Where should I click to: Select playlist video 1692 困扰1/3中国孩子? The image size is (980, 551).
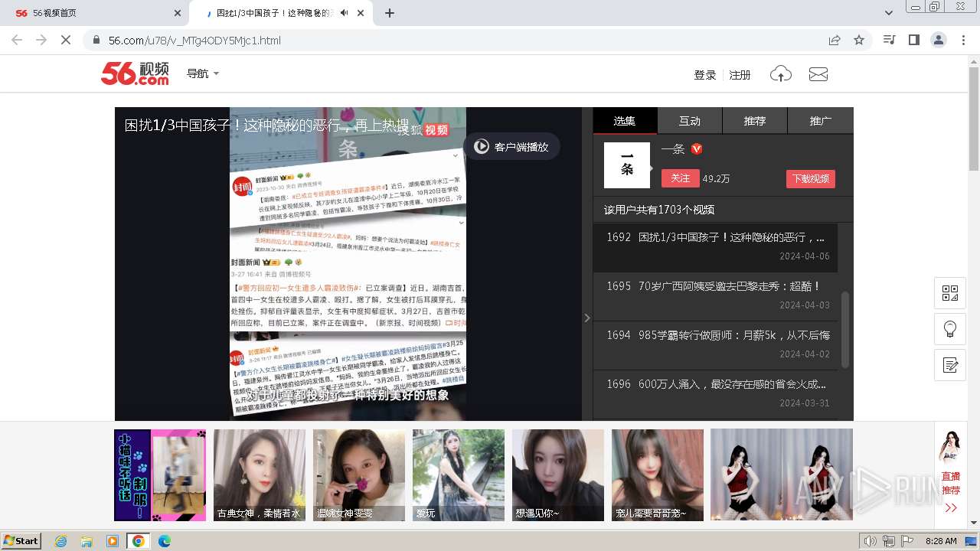pos(715,247)
